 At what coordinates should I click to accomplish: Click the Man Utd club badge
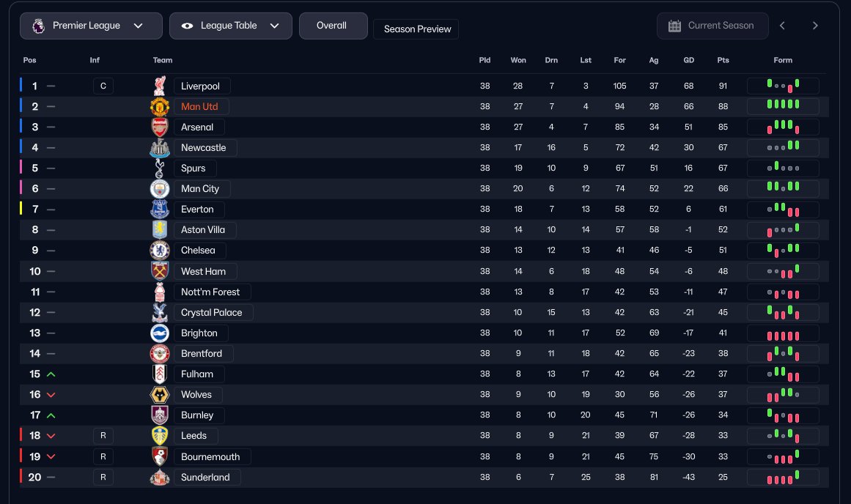(160, 107)
